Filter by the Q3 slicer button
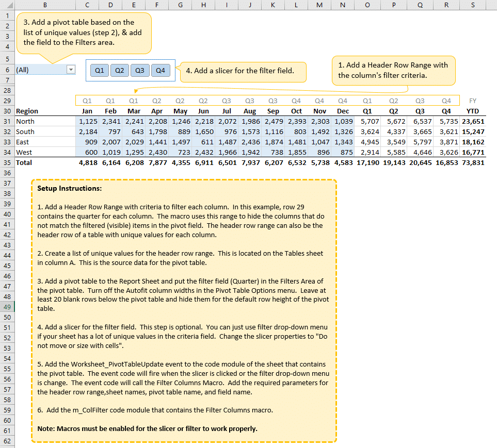The height and width of the screenshot is (448, 497). pyautogui.click(x=140, y=70)
